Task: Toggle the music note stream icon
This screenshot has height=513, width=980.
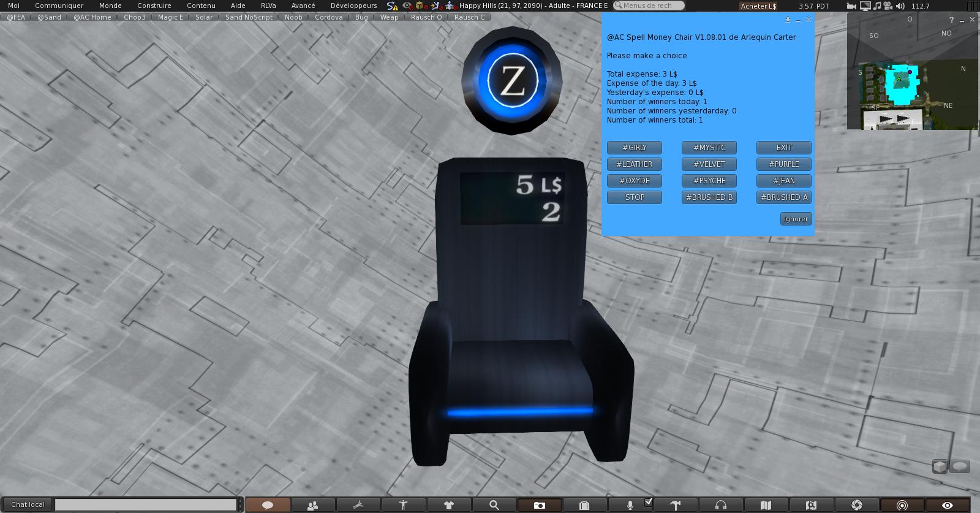Action: [877, 6]
